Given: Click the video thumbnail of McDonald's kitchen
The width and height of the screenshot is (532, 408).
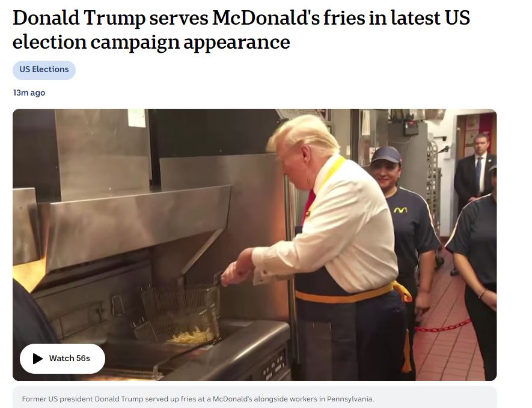Looking at the screenshot, I should pos(254,245).
